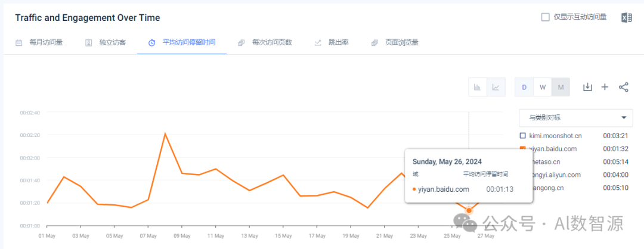Click the yiyan.baidu.com value 00:01:32
This screenshot has width=644, height=249.
coord(615,148)
